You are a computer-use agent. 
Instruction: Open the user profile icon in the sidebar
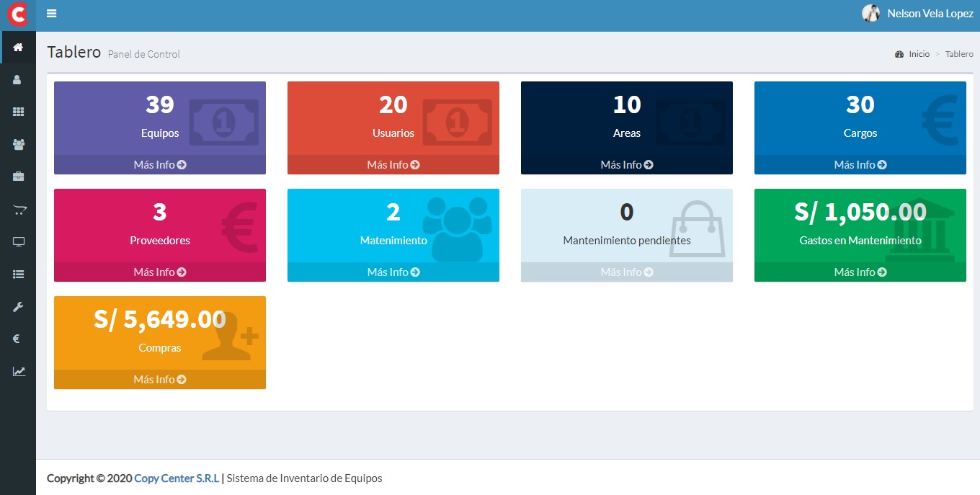click(x=17, y=79)
